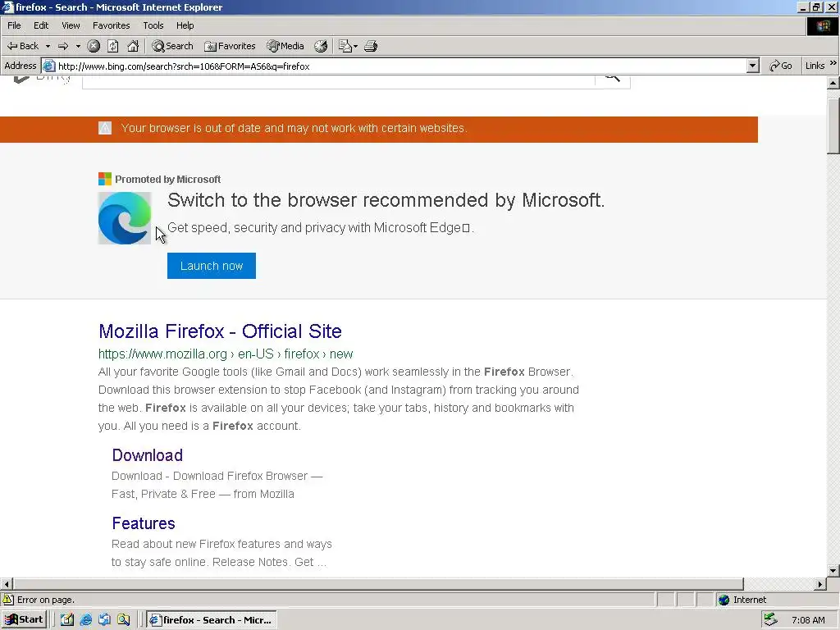Open the Favorites pane toolbar button
Viewport: 840px width, 630px height.
click(x=230, y=46)
